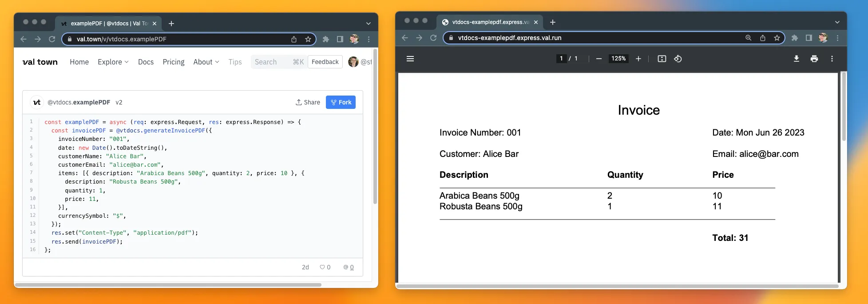
Task: Focus the val town Search field
Action: (271, 62)
